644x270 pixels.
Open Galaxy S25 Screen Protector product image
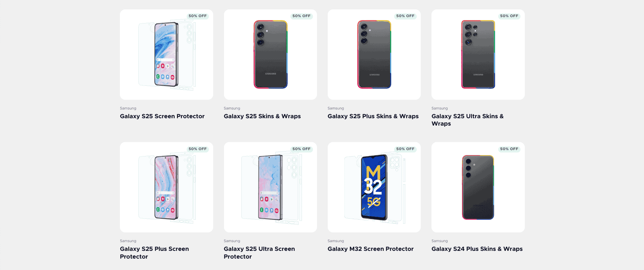tap(166, 55)
